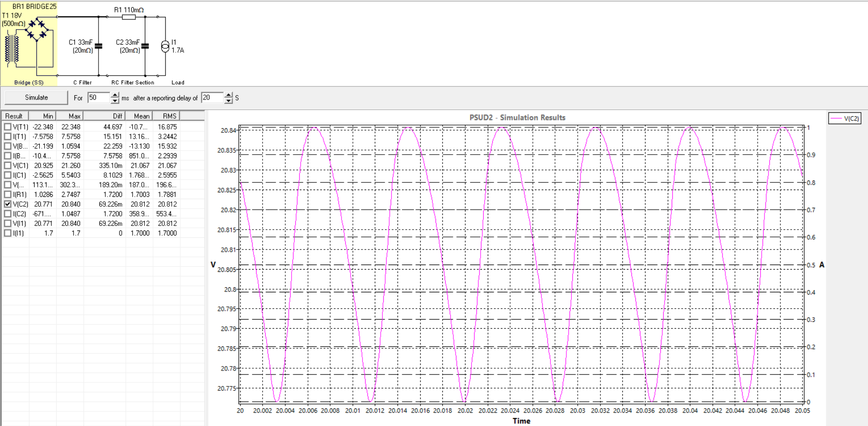868x426 pixels.
Task: Click the simulation time field showing 50
Action: click(99, 98)
